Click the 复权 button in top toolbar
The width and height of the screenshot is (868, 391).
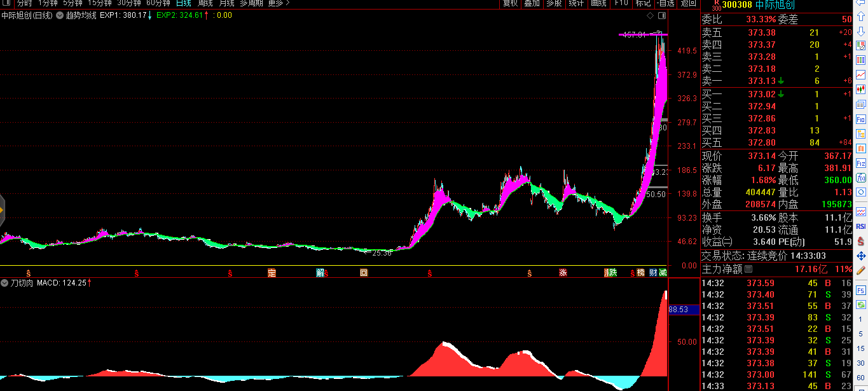(511, 3)
